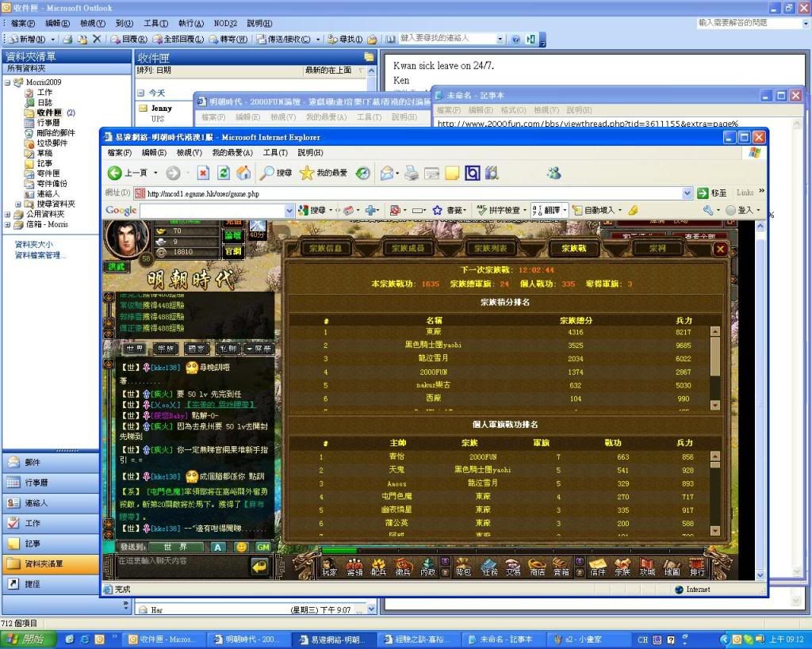Click IE Home button
The image size is (812, 649).
(243, 173)
